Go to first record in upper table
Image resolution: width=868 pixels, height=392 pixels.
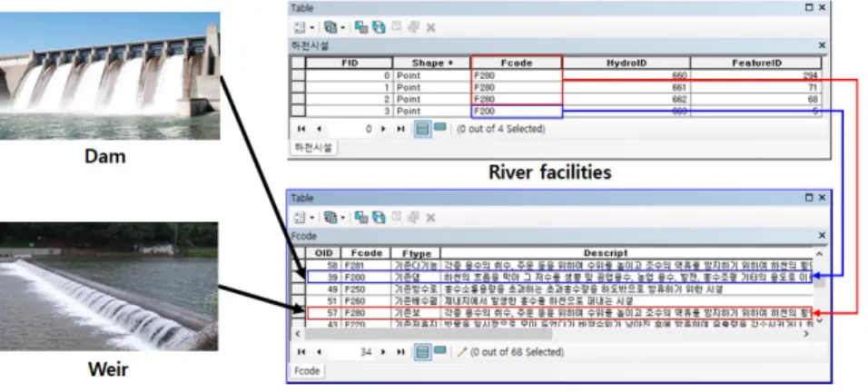click(x=301, y=129)
